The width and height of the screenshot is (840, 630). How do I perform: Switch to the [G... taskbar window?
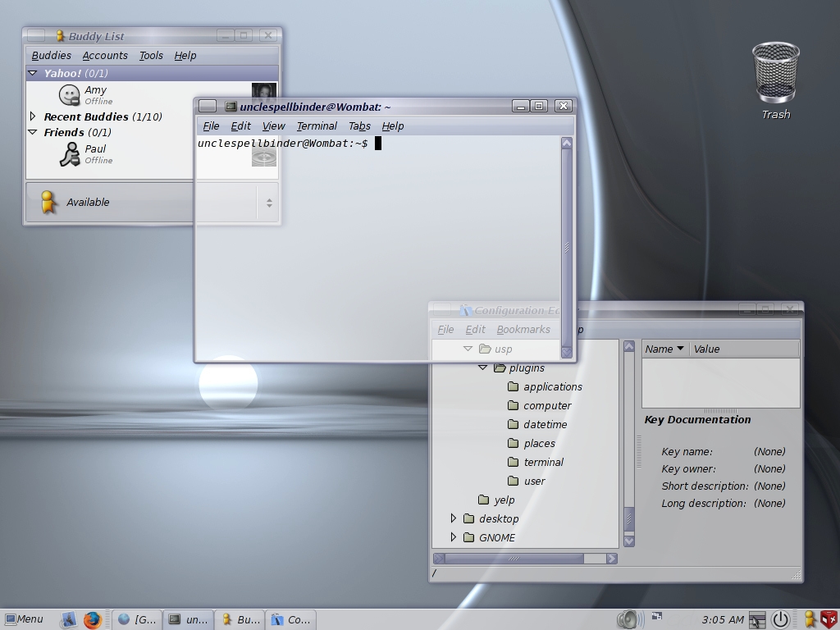tap(137, 620)
